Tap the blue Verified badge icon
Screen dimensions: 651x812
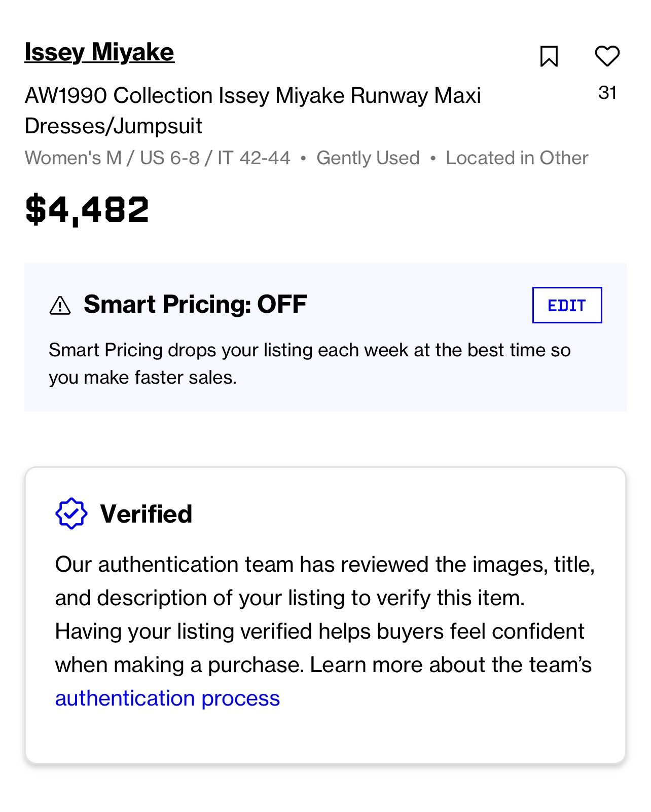coord(71,513)
